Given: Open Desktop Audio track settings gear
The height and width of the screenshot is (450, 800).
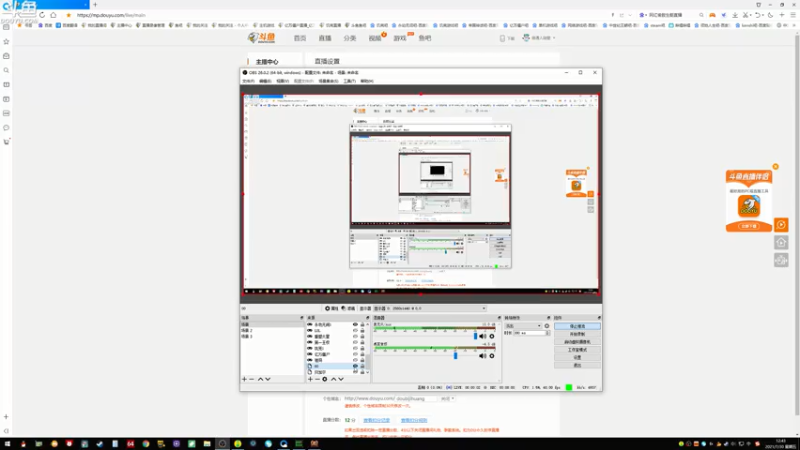Looking at the screenshot, I should (492, 356).
